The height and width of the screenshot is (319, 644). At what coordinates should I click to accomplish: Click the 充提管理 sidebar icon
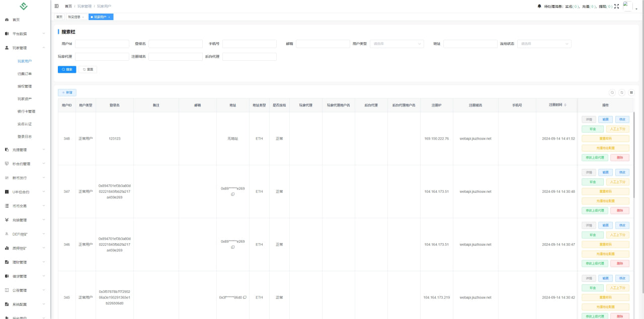tap(7, 150)
